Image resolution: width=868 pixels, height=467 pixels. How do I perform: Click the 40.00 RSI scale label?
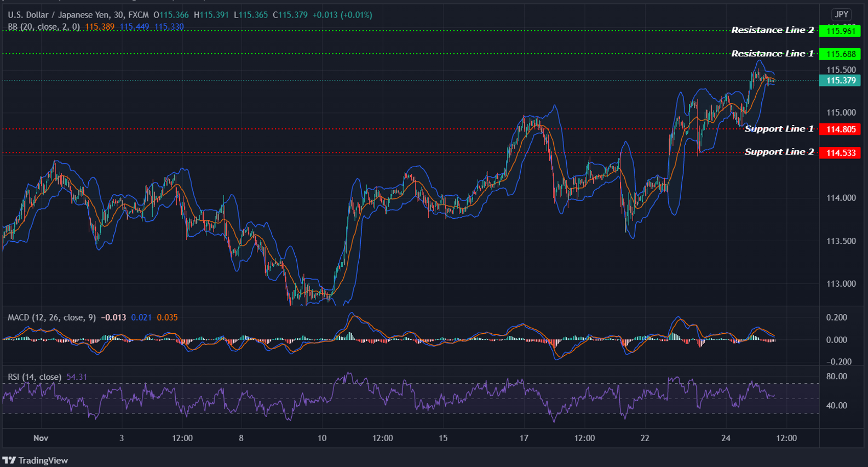pos(837,406)
